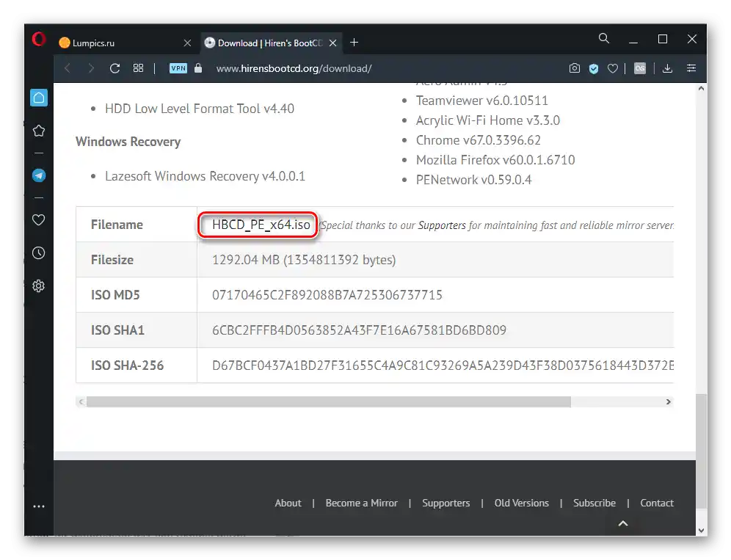Go forward to next page
The image size is (731, 560).
91,68
